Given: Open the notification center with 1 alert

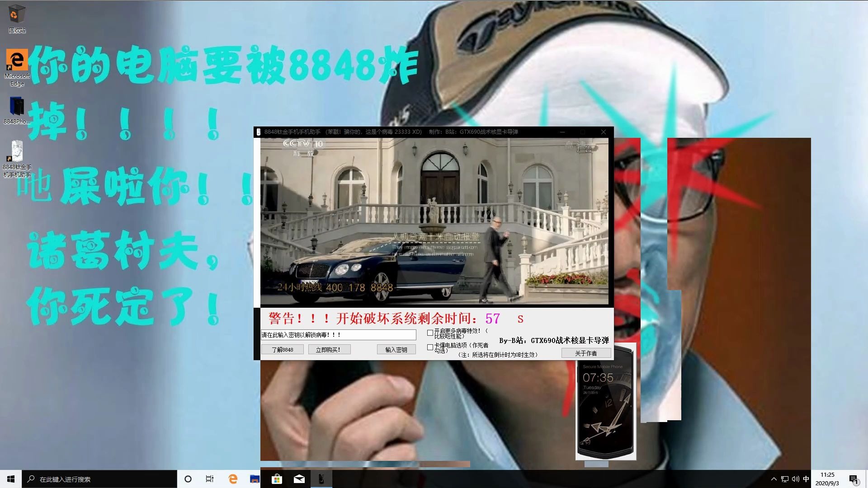Looking at the screenshot, I should (x=852, y=479).
